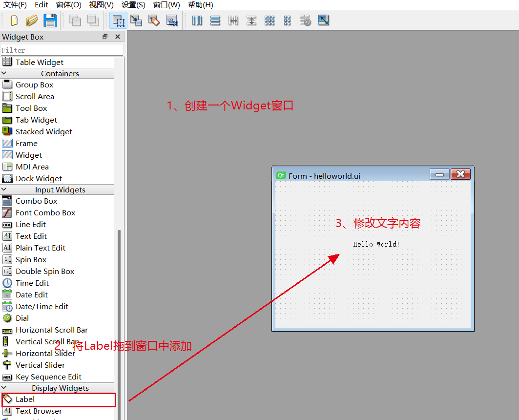
Task: Open the 文件(F) menu
Action: 15,5
